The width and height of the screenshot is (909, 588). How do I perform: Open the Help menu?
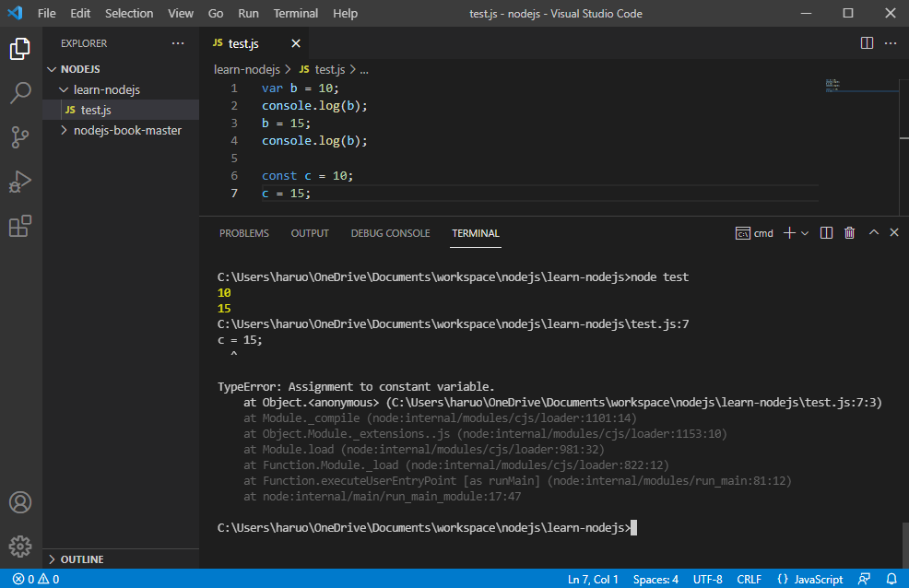tap(345, 13)
